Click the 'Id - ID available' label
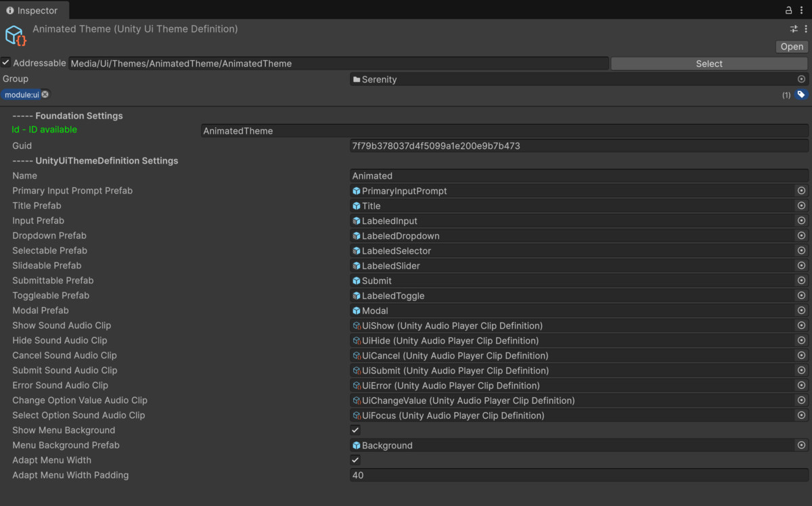This screenshot has width=812, height=506. (45, 129)
